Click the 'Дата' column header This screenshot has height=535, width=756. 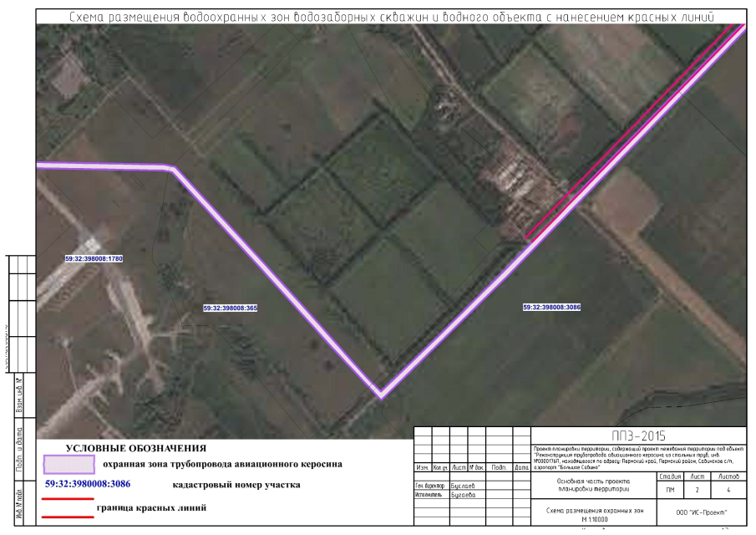[521, 467]
